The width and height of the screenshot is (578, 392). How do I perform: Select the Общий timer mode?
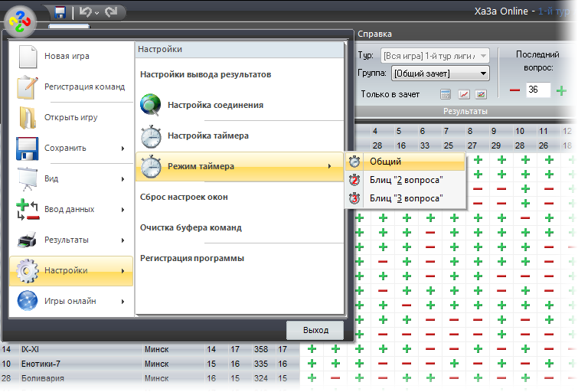406,162
